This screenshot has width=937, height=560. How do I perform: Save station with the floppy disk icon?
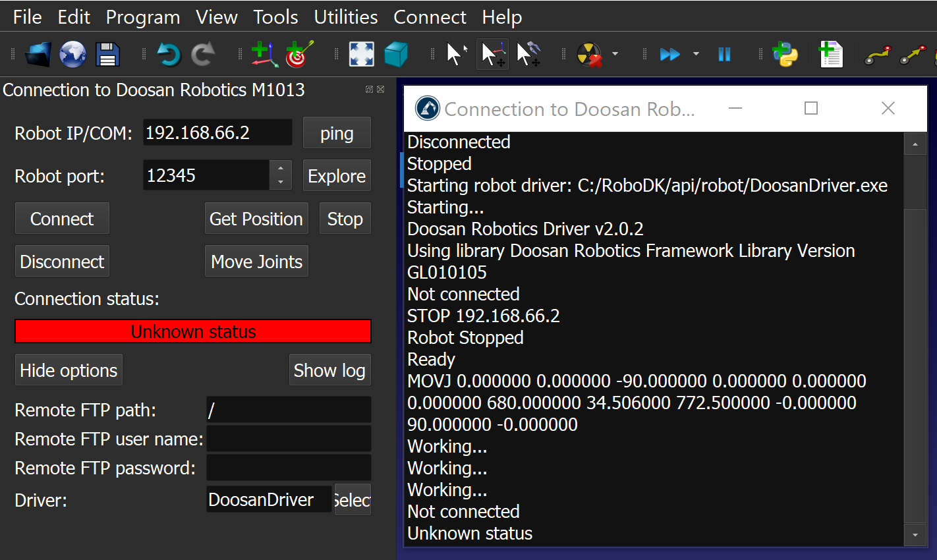107,54
